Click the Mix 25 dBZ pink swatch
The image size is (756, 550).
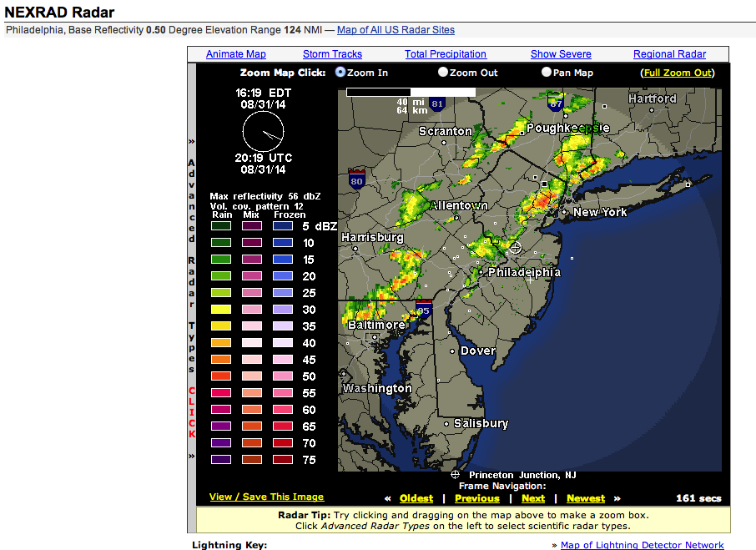[x=252, y=293]
